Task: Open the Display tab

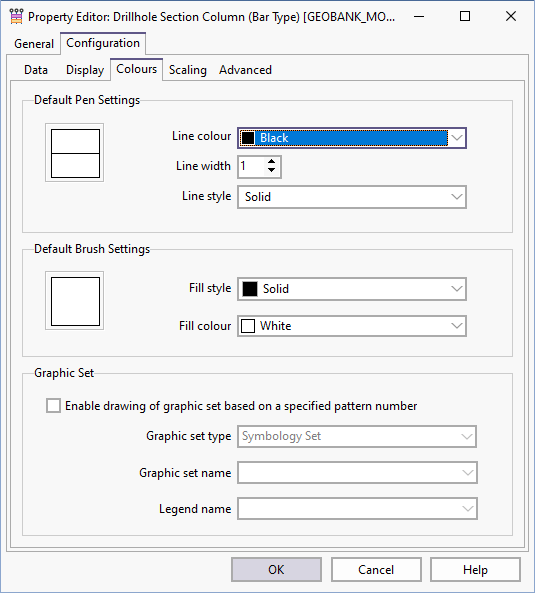Action: pos(85,70)
